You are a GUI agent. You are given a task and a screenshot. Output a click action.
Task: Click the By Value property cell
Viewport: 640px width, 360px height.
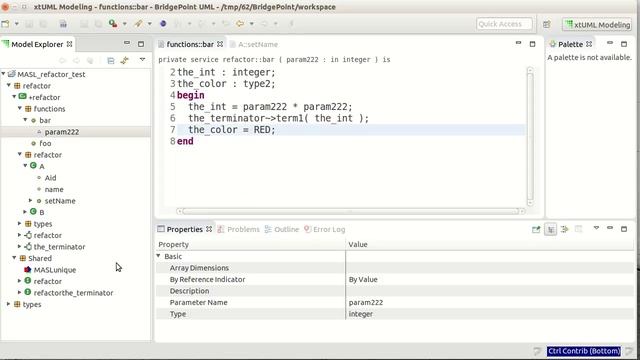490,280
